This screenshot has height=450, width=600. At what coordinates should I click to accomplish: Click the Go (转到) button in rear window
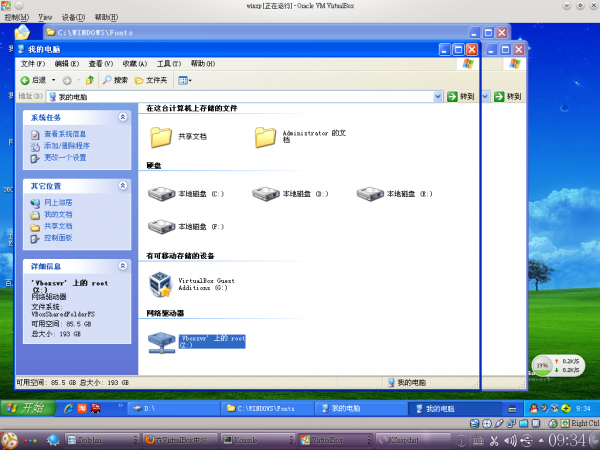(x=508, y=97)
